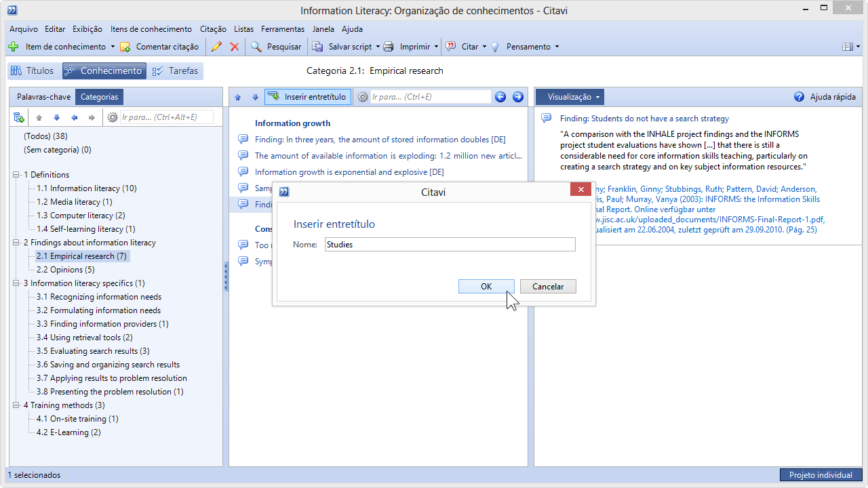Click the indent category right arrow icon
This screenshot has height=488, width=868.
coord(92,118)
